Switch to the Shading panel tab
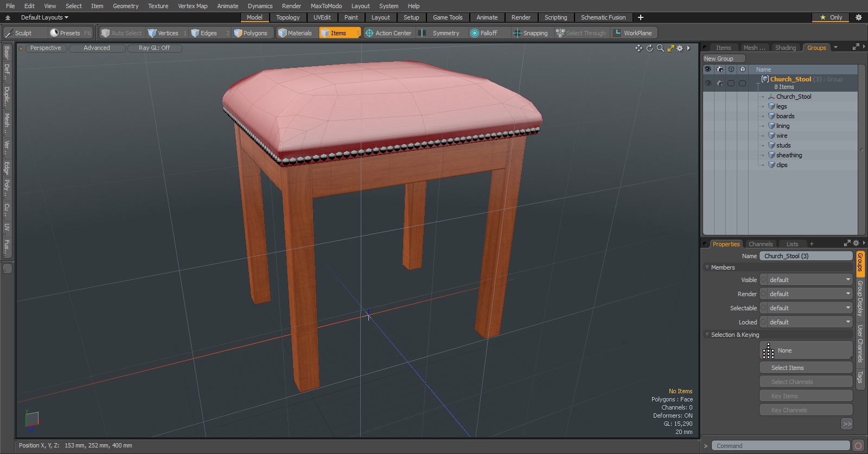 point(785,48)
